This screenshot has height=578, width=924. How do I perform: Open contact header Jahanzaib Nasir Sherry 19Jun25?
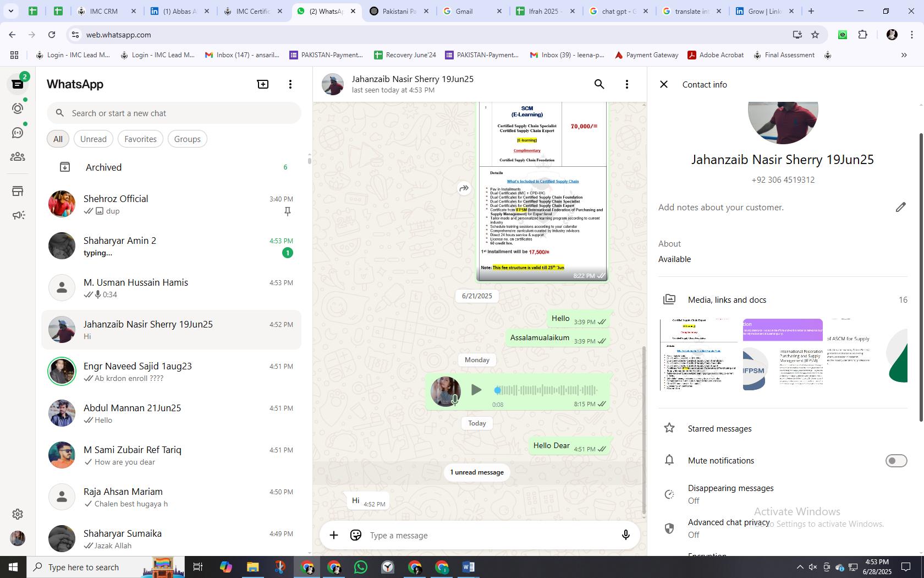pos(413,84)
